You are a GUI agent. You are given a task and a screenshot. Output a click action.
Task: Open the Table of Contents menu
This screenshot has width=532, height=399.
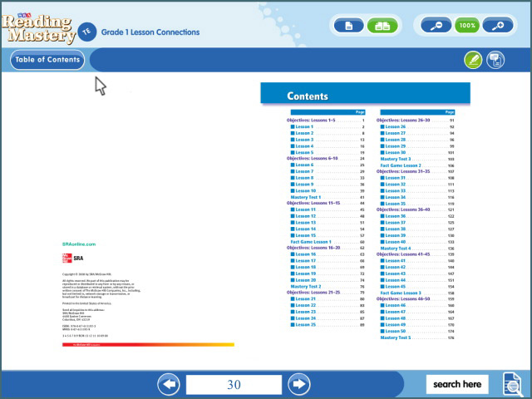47,60
